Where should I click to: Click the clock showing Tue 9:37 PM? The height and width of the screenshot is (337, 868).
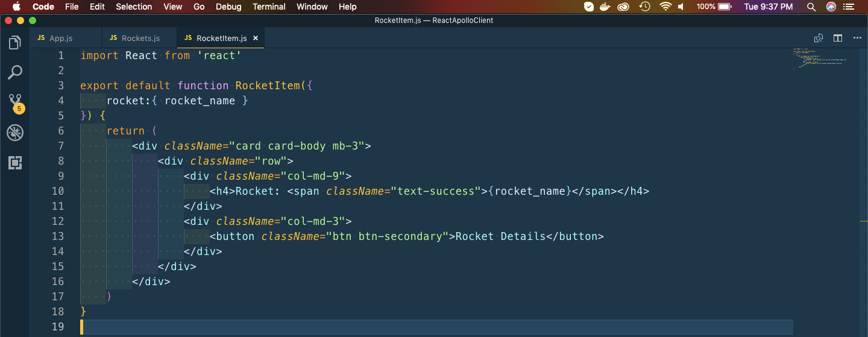click(769, 7)
